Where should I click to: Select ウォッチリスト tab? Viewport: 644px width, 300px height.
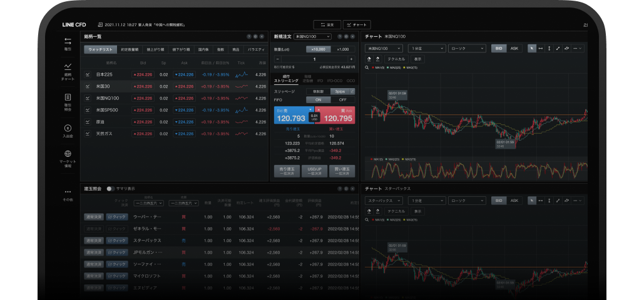101,49
